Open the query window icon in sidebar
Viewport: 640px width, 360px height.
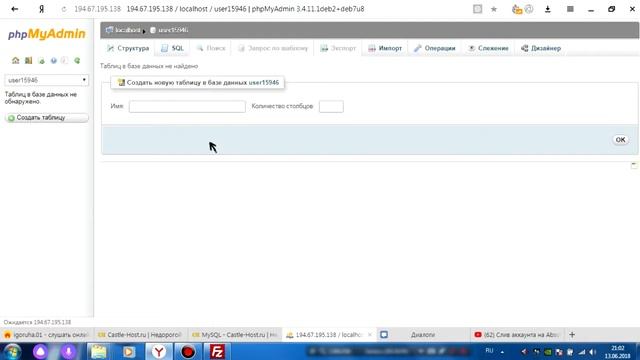(28, 60)
